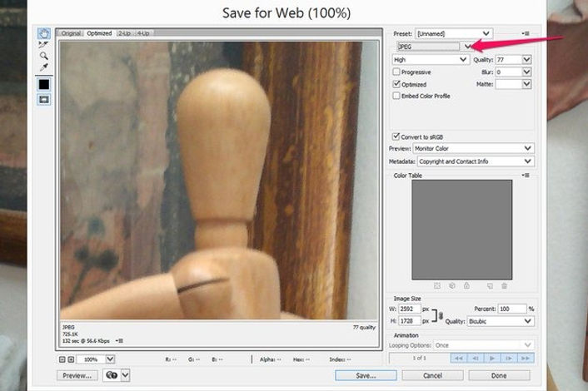Go to next animation frame
The height and width of the screenshot is (391, 588).
[x=509, y=359]
